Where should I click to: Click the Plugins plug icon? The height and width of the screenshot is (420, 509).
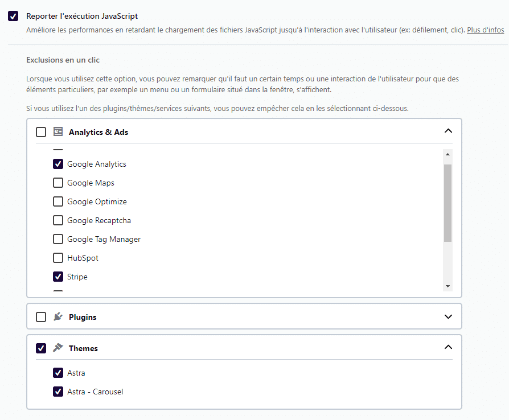click(x=58, y=316)
